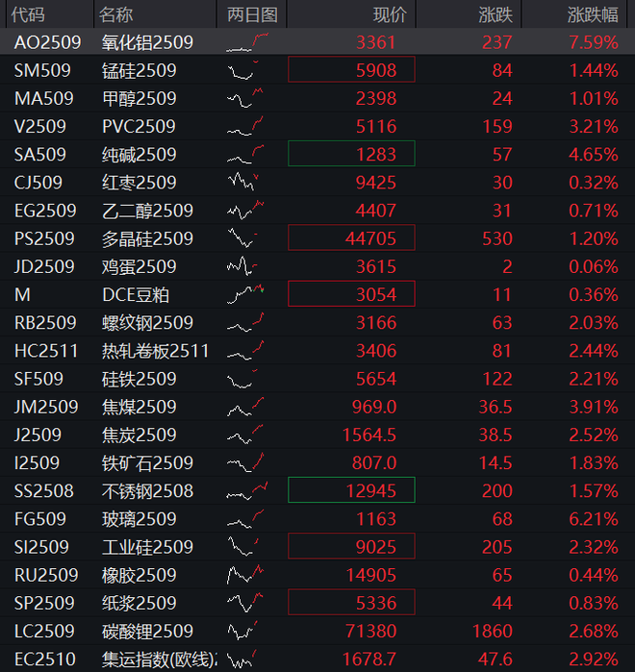
Task: Open the 碳酸锂2509 two-day sparkline
Action: [242, 631]
